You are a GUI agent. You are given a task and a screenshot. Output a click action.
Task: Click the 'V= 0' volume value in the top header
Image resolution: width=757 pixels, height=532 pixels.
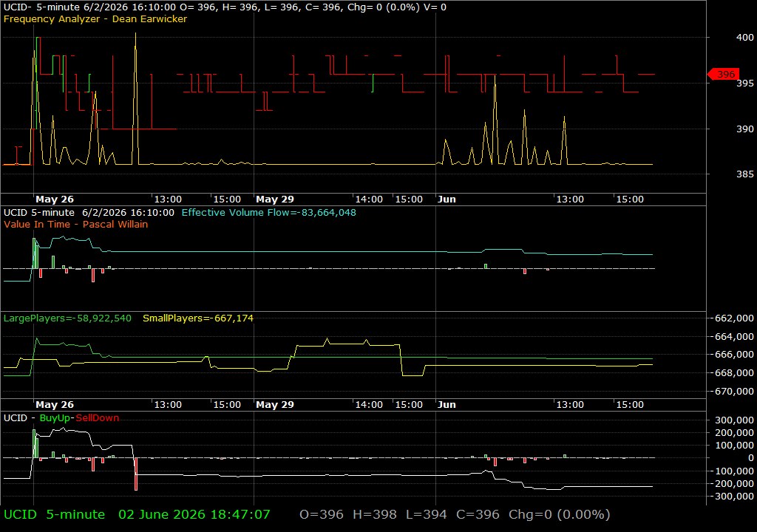click(x=435, y=7)
